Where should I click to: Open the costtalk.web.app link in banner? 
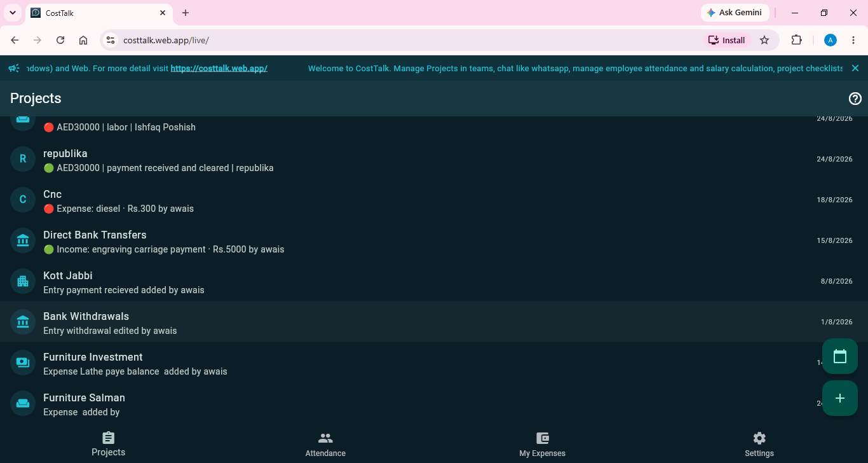coord(219,68)
